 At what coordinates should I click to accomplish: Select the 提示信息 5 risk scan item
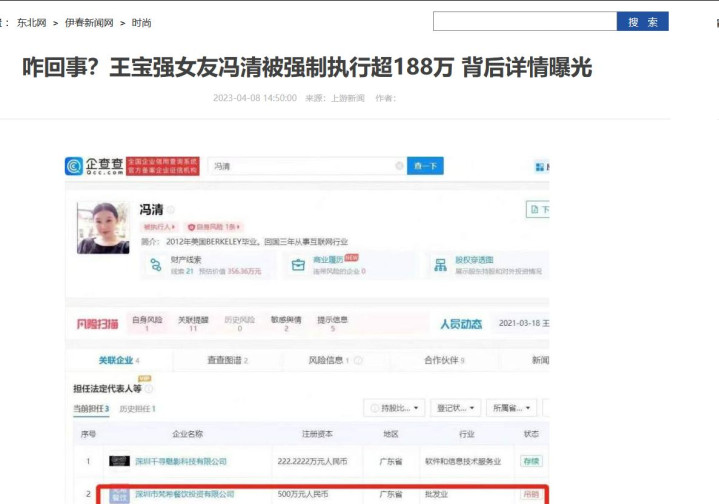click(332, 323)
